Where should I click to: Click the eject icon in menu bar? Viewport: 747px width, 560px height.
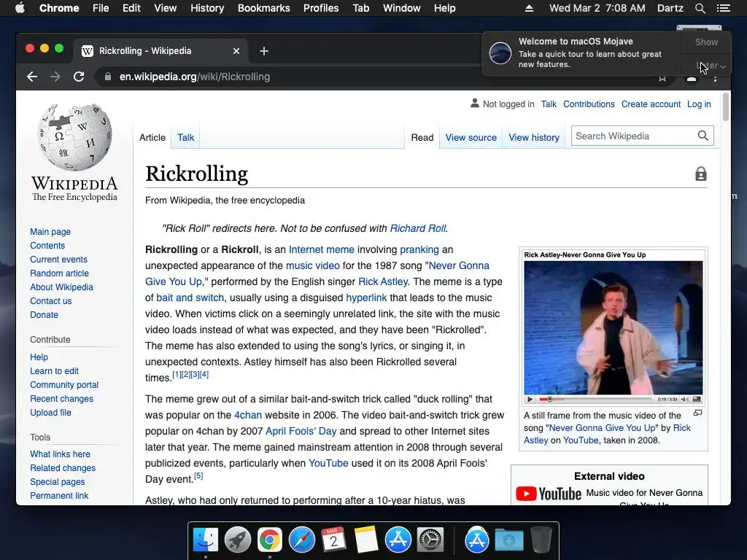[529, 8]
